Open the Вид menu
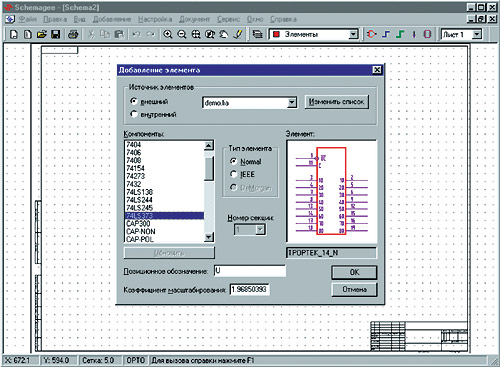500x367 pixels. tap(79, 19)
